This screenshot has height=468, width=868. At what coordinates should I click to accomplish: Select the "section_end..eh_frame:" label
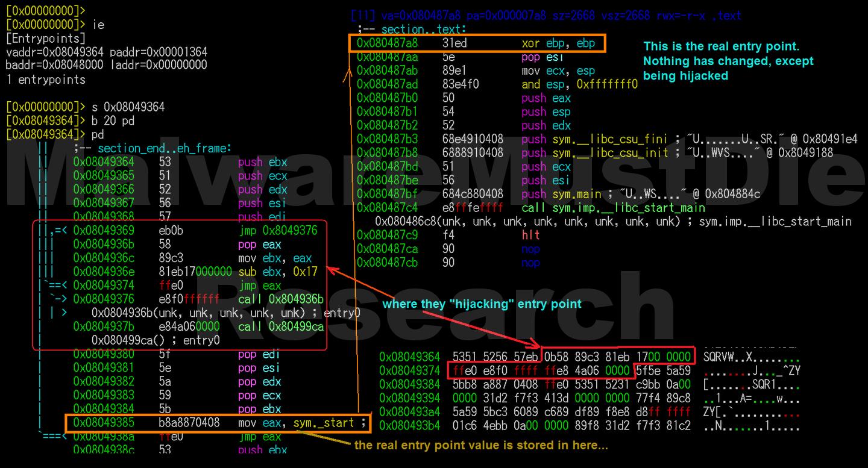[x=165, y=148]
